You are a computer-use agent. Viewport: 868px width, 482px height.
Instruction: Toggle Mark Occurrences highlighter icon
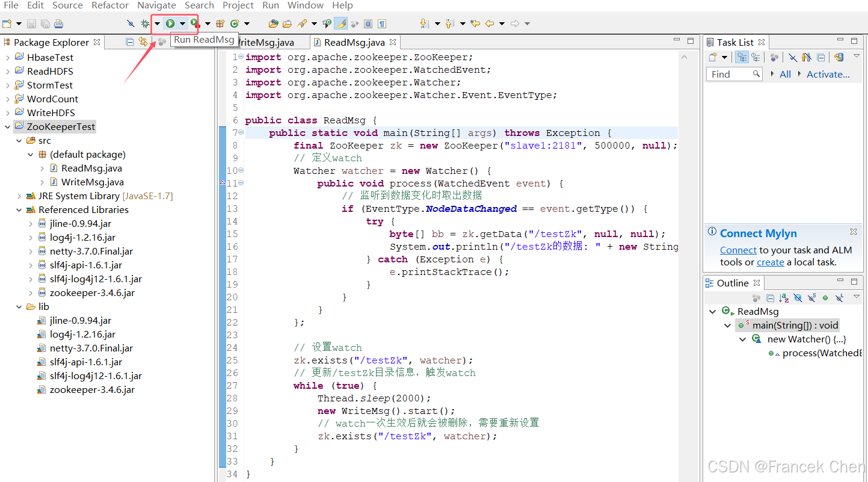(341, 23)
